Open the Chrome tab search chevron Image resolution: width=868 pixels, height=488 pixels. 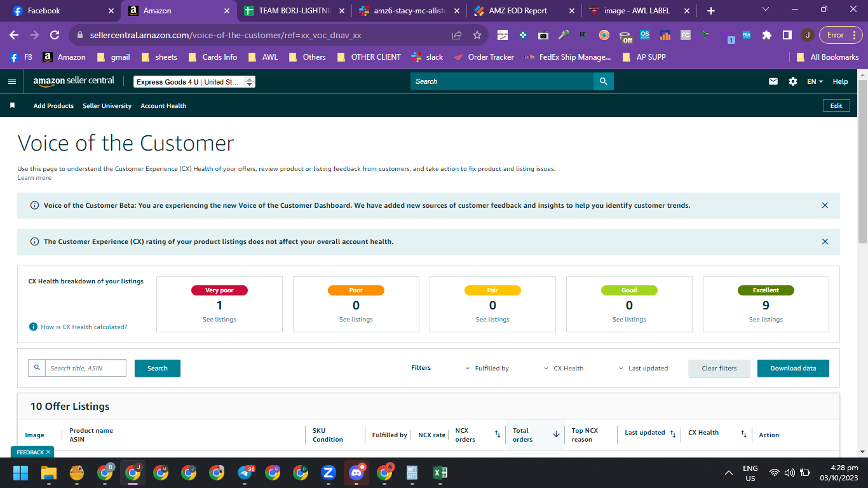pos(765,10)
